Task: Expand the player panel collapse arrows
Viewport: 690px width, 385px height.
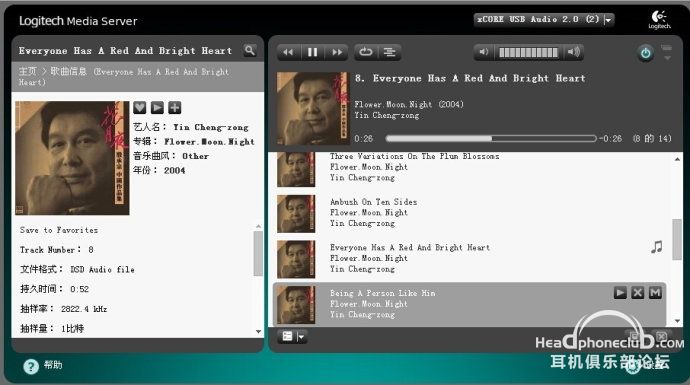Action: click(x=667, y=52)
